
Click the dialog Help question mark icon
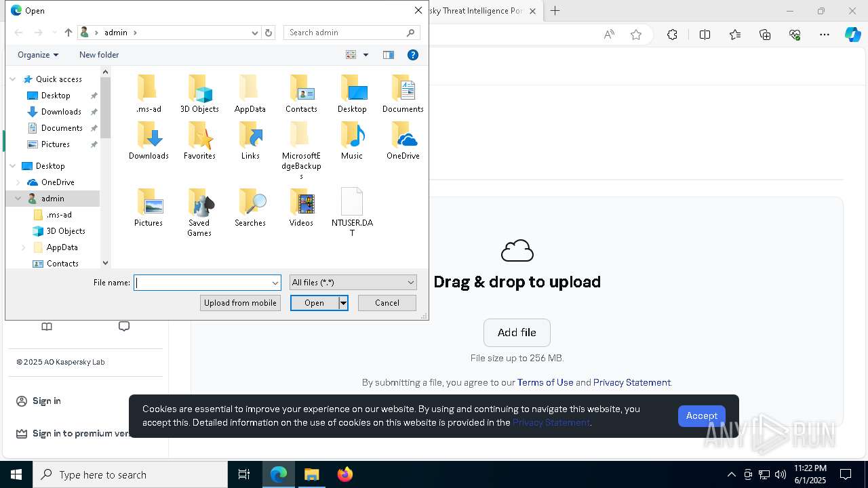pos(412,55)
